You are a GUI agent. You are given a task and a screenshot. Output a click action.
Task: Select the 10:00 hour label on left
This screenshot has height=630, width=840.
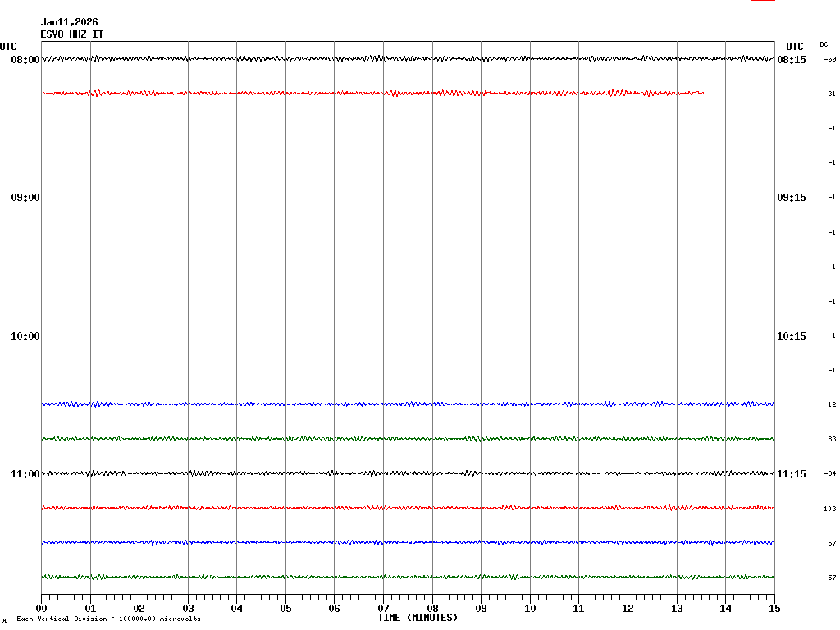click(x=25, y=336)
